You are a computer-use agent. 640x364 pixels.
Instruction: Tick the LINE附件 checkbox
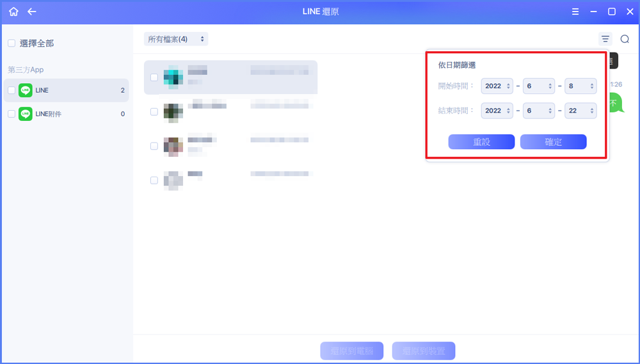tap(12, 114)
